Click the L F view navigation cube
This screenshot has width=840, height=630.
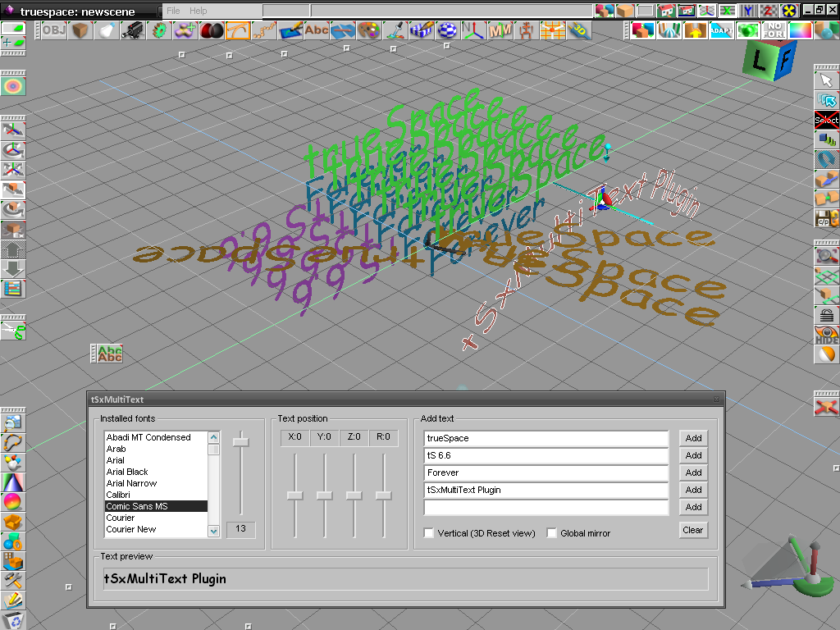coord(769,60)
